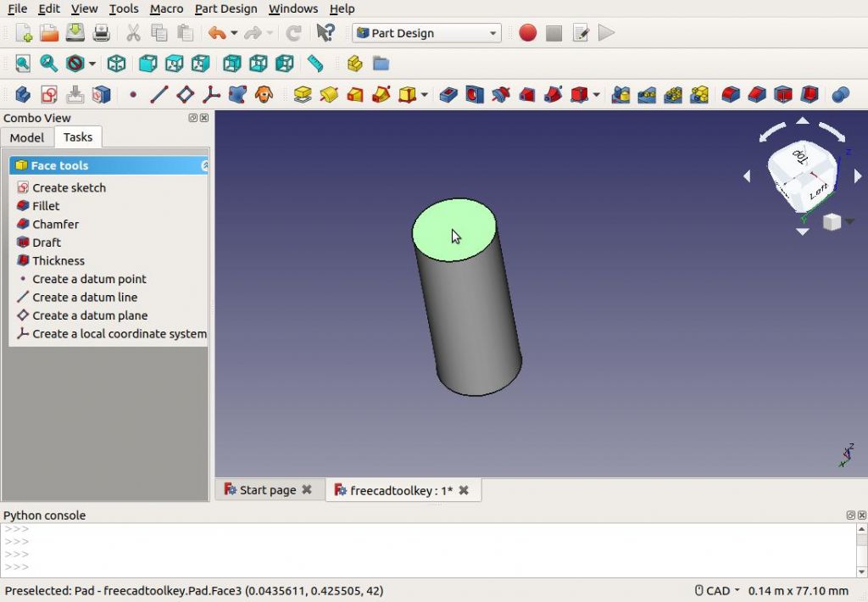Click the Create sketch icon in the toolbar
The height and width of the screenshot is (602, 868).
[48, 95]
